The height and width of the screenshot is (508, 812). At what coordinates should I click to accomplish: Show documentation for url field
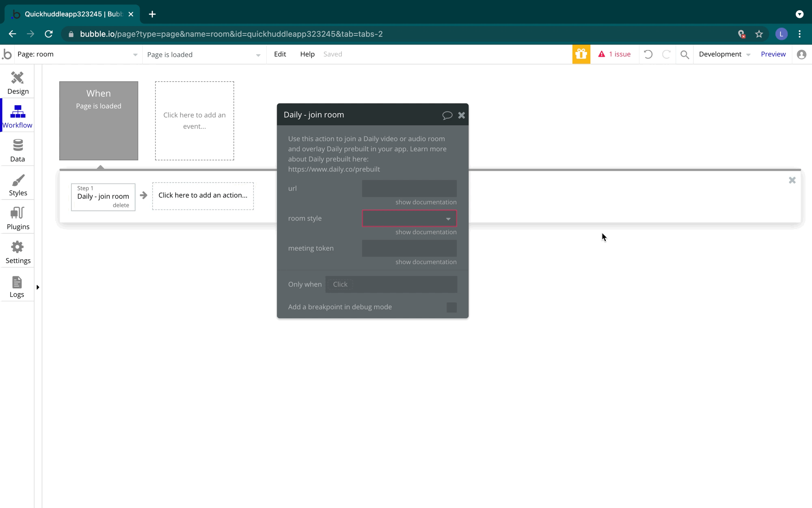tap(426, 202)
